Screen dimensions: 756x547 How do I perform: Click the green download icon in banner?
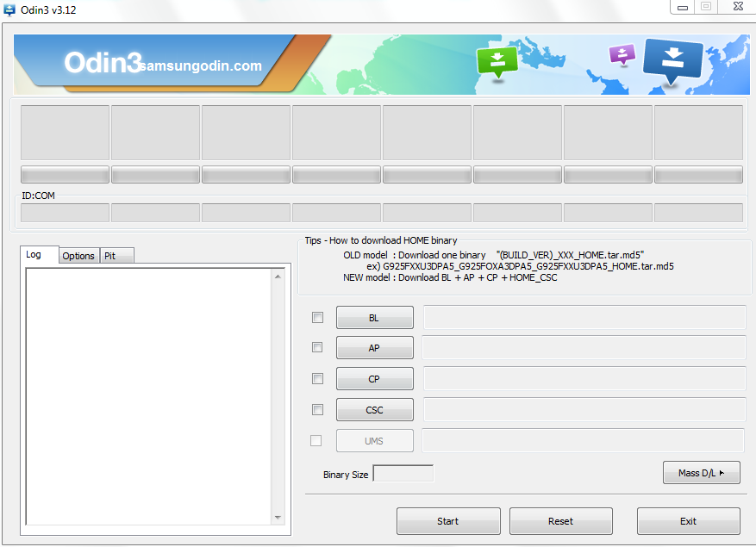point(497,62)
